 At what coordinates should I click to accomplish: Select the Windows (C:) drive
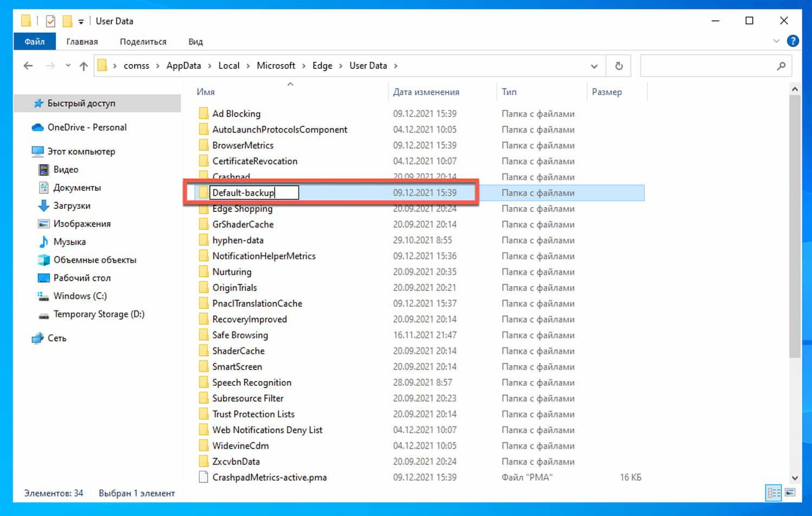(80, 296)
